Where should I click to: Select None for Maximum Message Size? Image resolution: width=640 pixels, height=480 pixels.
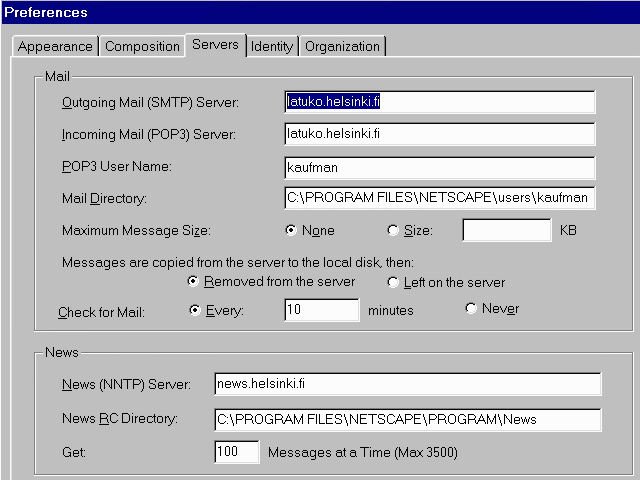292,231
